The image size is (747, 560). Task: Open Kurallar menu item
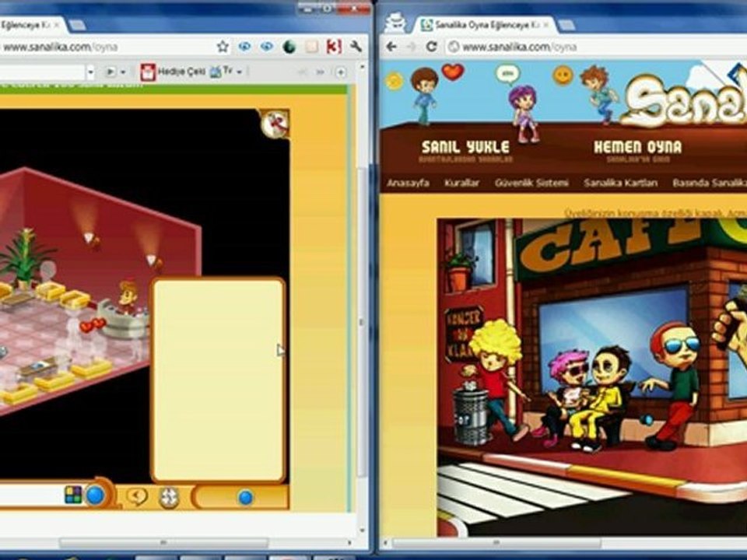(x=461, y=183)
